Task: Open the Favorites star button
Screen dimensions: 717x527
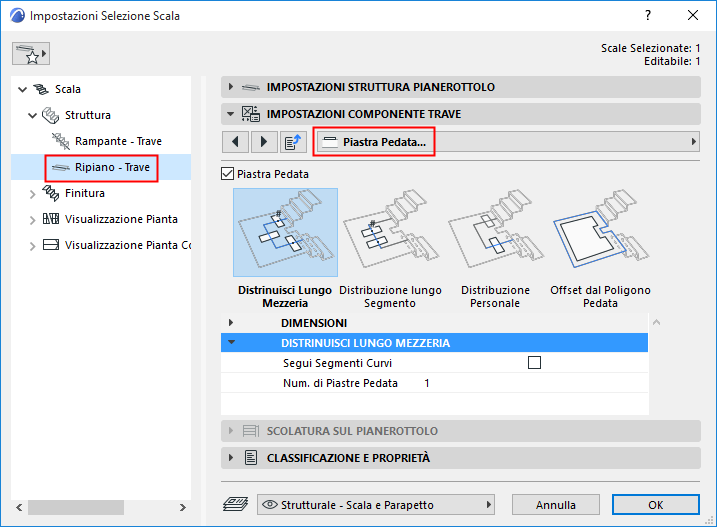Action: [x=31, y=54]
